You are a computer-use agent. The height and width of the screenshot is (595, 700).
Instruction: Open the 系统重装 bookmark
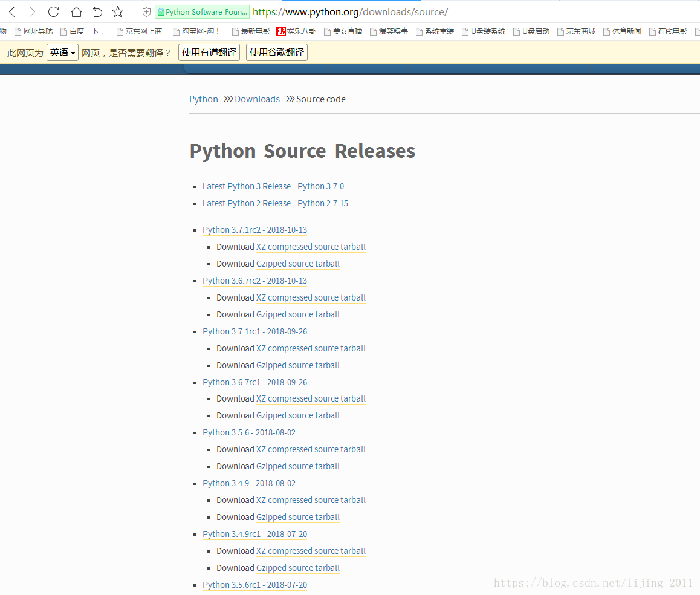pos(435,31)
